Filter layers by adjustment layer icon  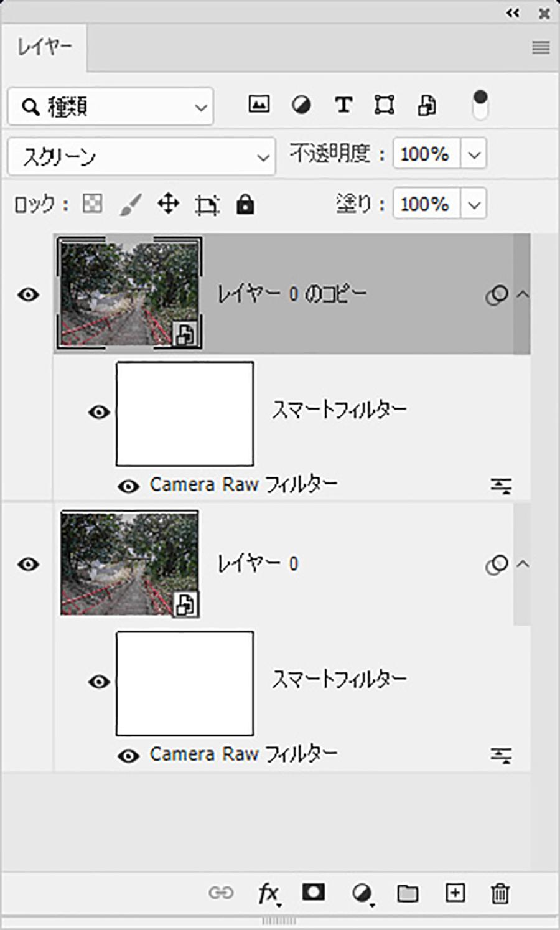tap(302, 105)
